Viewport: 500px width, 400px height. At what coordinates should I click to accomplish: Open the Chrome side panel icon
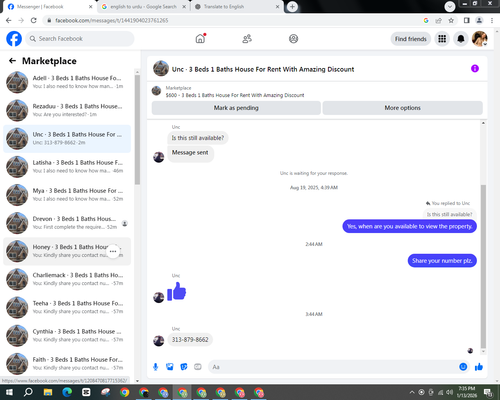pyautogui.click(x=467, y=20)
